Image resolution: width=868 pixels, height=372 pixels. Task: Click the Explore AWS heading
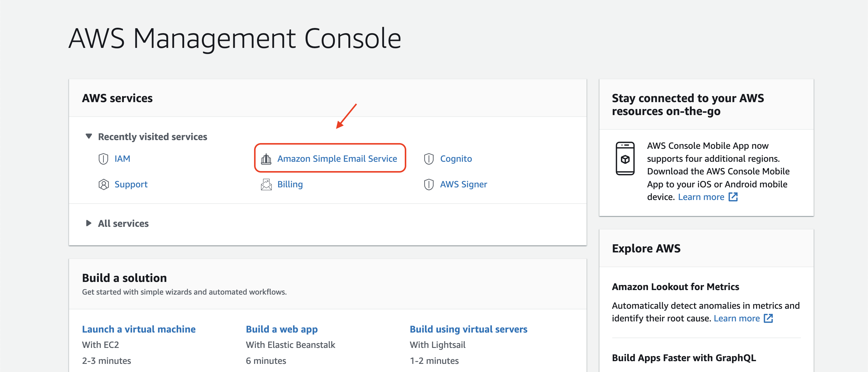pyautogui.click(x=646, y=248)
